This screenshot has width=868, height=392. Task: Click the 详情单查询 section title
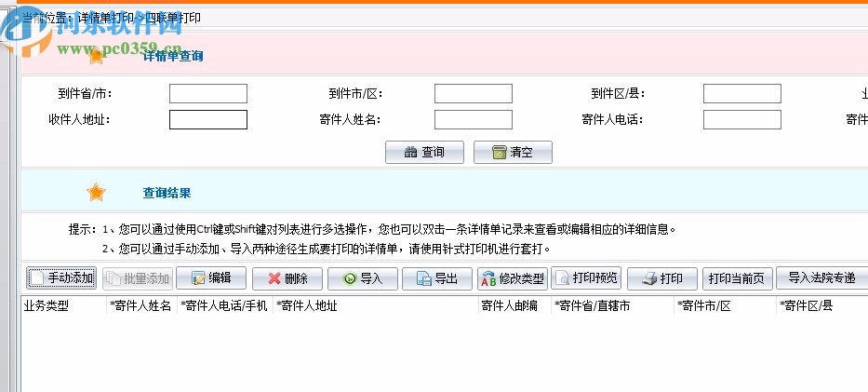173,57
